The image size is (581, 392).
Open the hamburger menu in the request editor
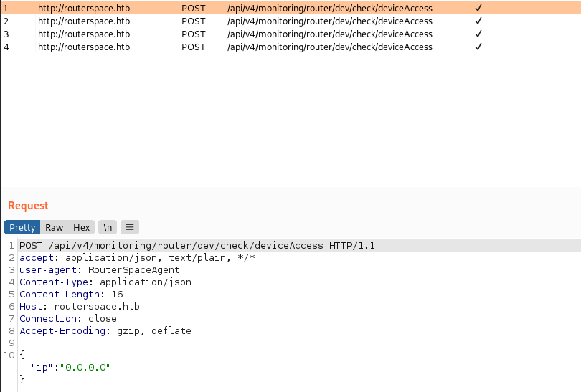130,227
